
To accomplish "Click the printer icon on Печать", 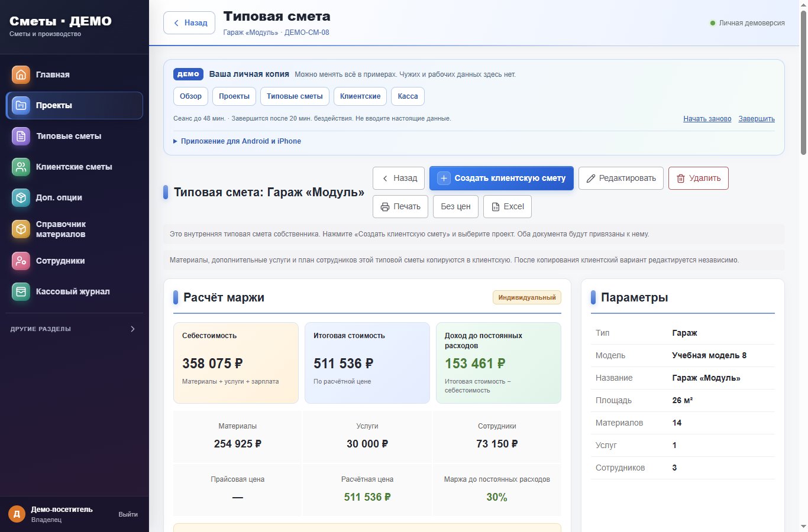I will pyautogui.click(x=385, y=206).
